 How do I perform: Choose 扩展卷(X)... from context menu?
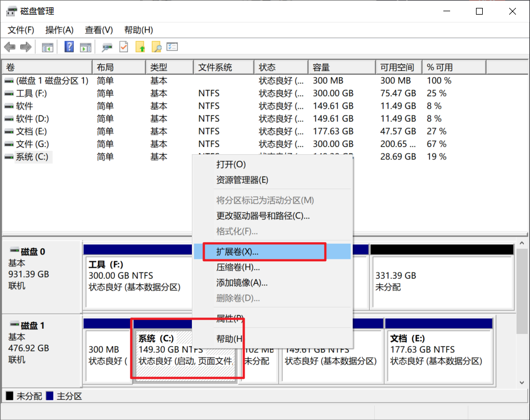point(237,252)
